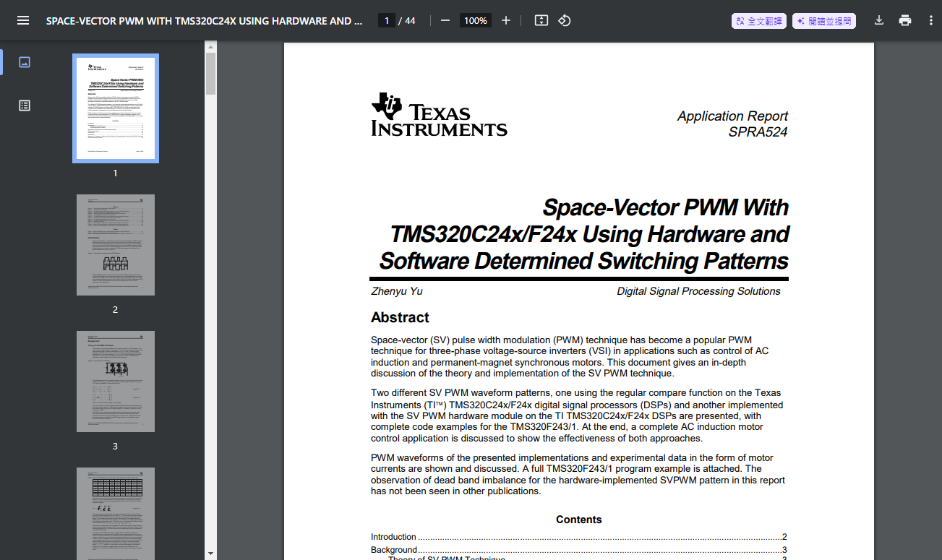The width and height of the screenshot is (942, 560).
Task: Click thumbnail scrollbar up arrow
Action: 210,48
